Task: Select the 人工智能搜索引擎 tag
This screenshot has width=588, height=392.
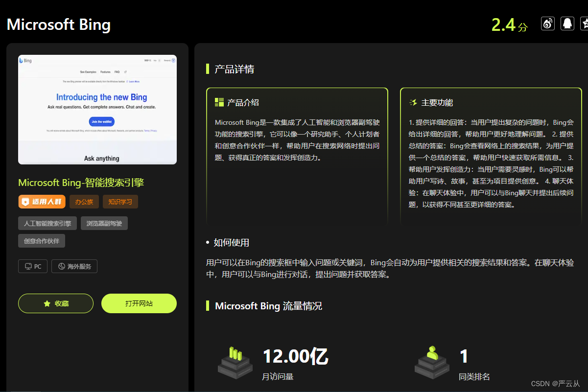Action: click(47, 223)
